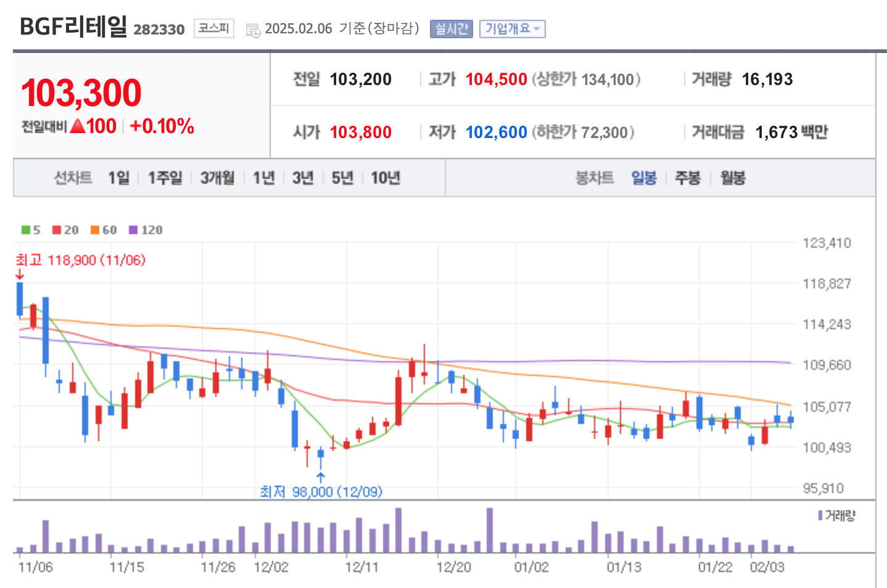Viewport: 887px width, 588px height.
Task: Click the 12/02 date axis label
Action: [271, 567]
